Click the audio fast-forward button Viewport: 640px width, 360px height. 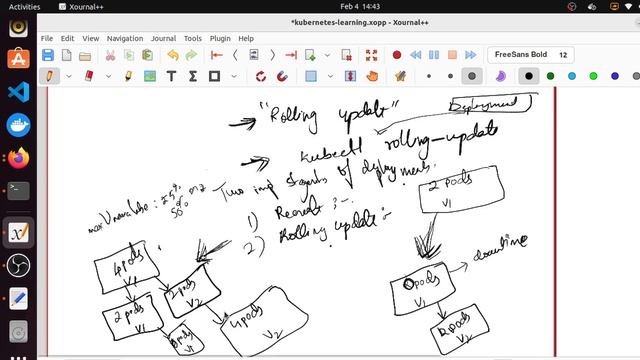[x=471, y=55]
